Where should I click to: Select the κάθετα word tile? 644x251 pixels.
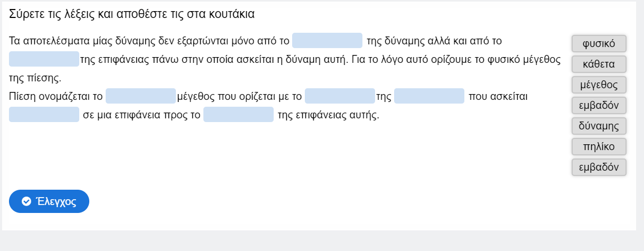[x=599, y=64]
